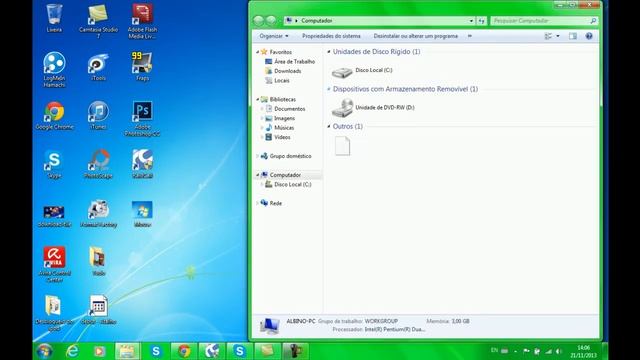Expand the Documentos library node
The width and height of the screenshot is (640, 360).
coord(262,109)
